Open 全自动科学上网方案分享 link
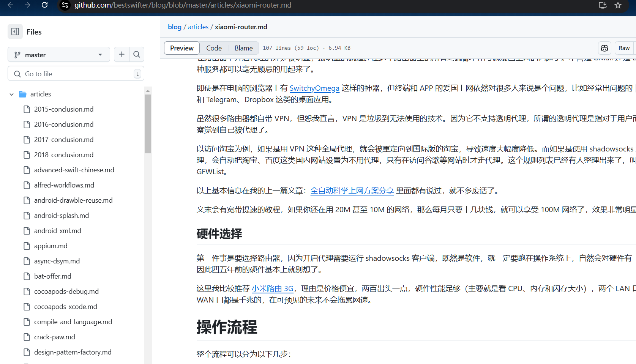The image size is (636, 364). 352,191
